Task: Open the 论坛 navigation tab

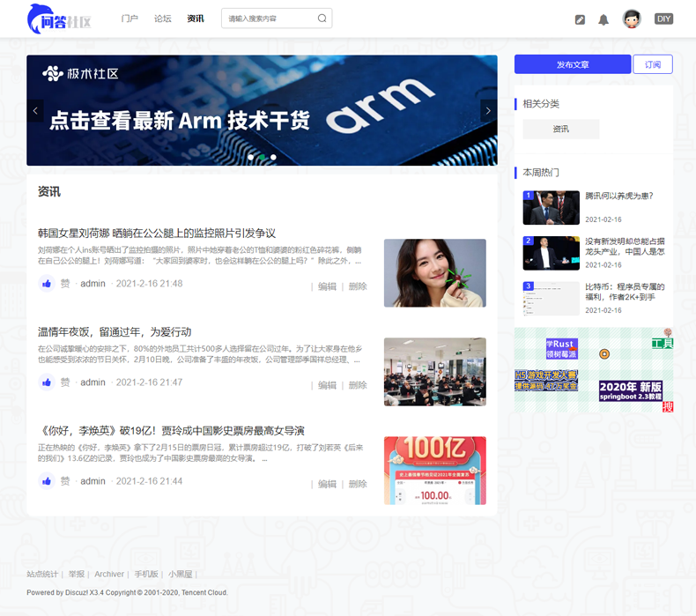Action: tap(162, 19)
